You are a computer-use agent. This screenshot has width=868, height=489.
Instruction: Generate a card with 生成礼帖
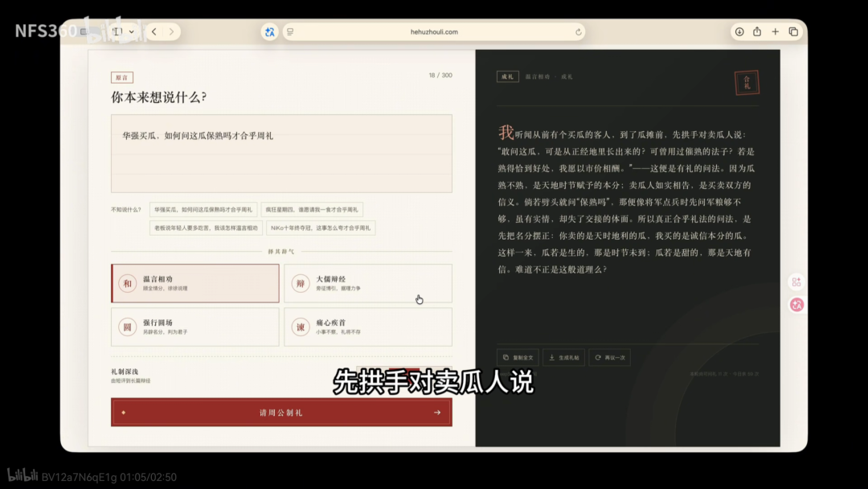[x=563, y=358]
